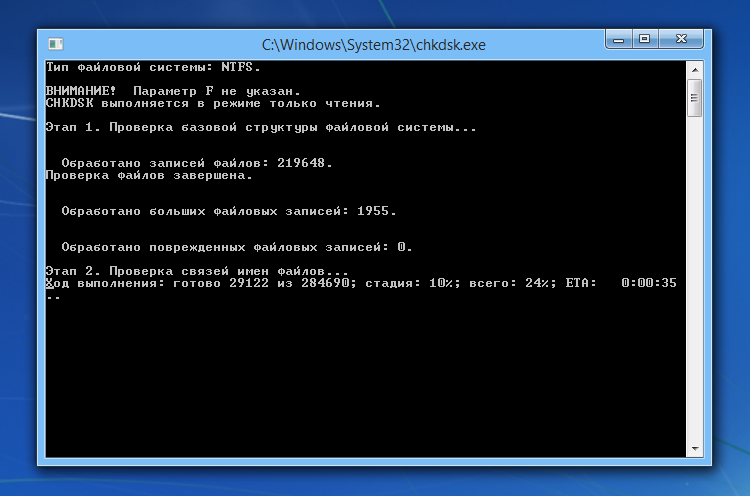Click the scrollbar down arrow
Viewport: 750px width, 496px height.
coord(695,449)
